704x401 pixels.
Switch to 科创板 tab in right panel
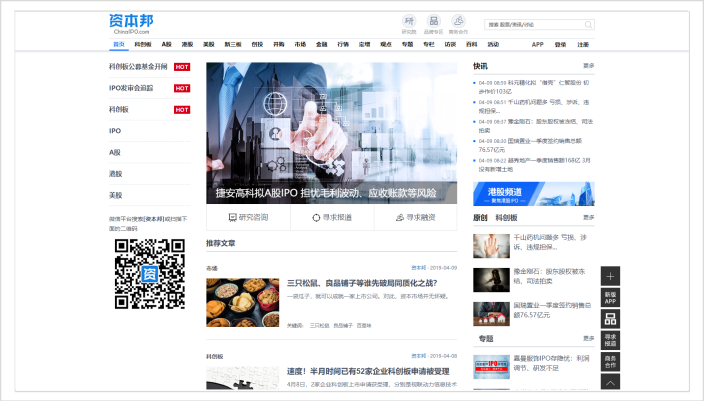pos(506,217)
